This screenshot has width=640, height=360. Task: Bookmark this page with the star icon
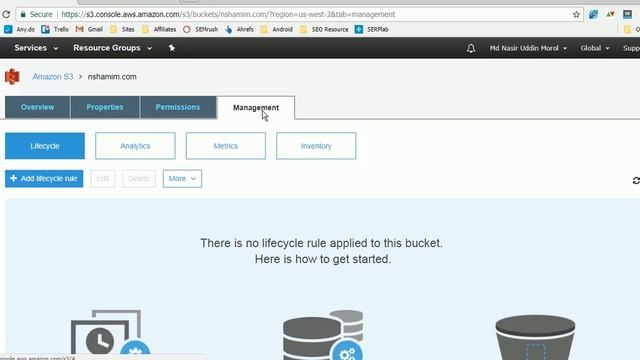[x=576, y=14]
